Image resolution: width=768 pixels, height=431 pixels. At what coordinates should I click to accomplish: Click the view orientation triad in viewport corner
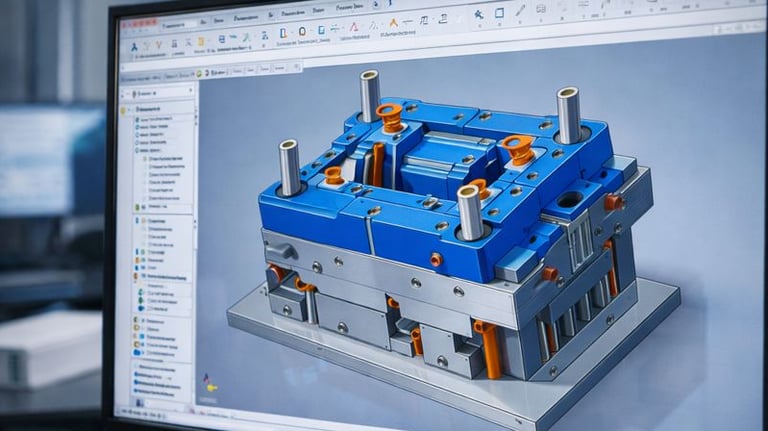click(209, 383)
